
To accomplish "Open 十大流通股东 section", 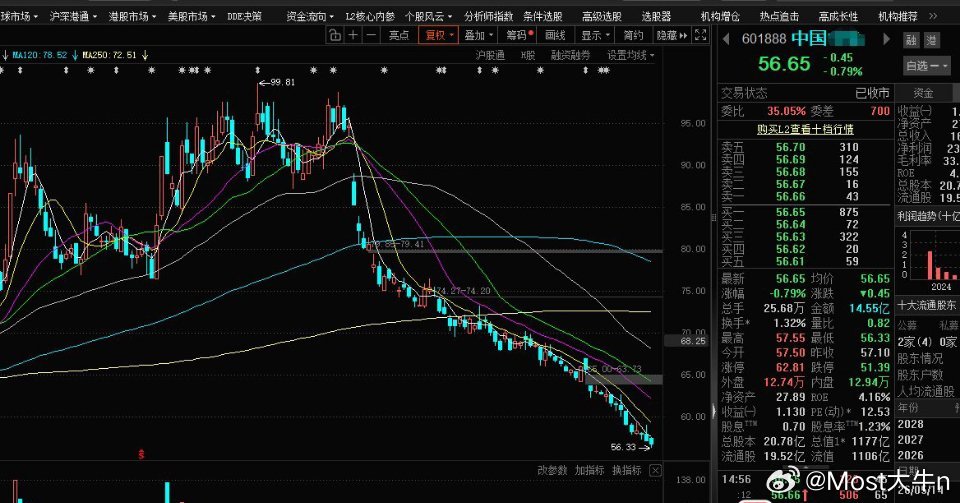I will (927, 305).
